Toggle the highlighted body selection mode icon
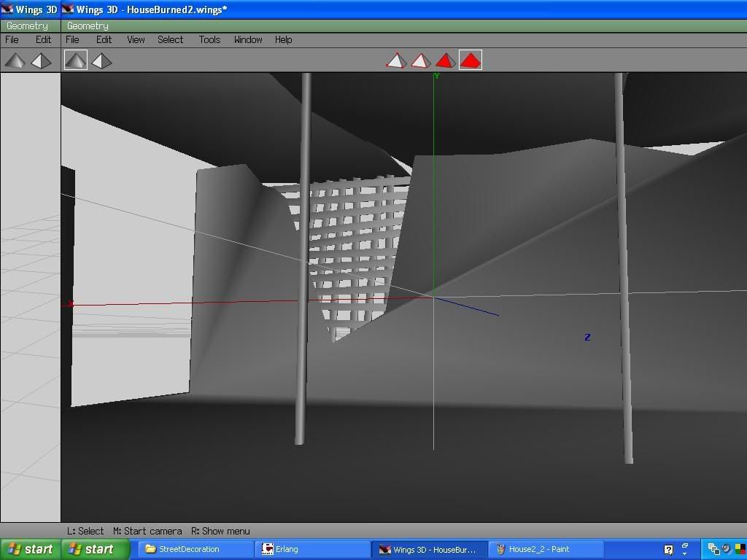747x560 pixels. pos(471,61)
